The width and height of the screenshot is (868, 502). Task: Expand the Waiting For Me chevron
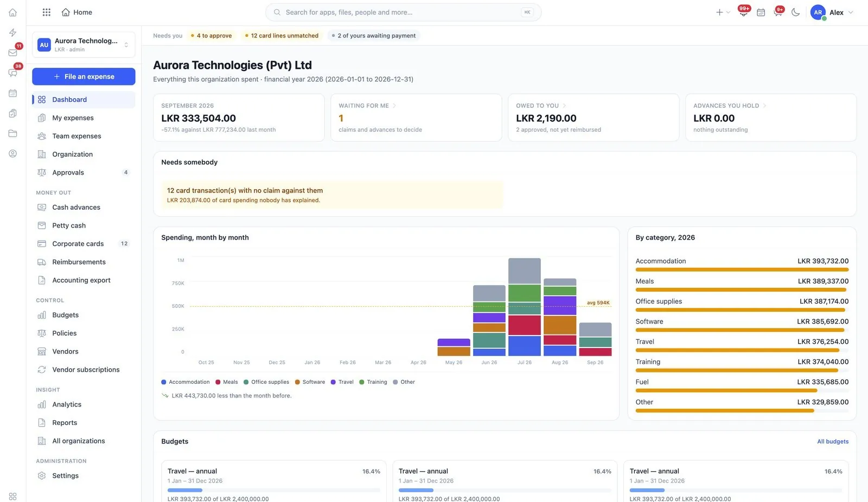(x=394, y=106)
